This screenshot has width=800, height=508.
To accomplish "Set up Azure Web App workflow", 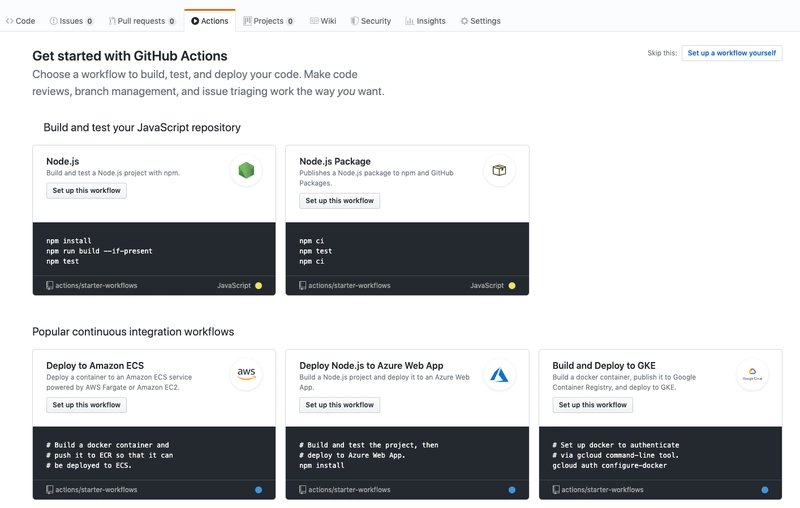I will point(339,404).
